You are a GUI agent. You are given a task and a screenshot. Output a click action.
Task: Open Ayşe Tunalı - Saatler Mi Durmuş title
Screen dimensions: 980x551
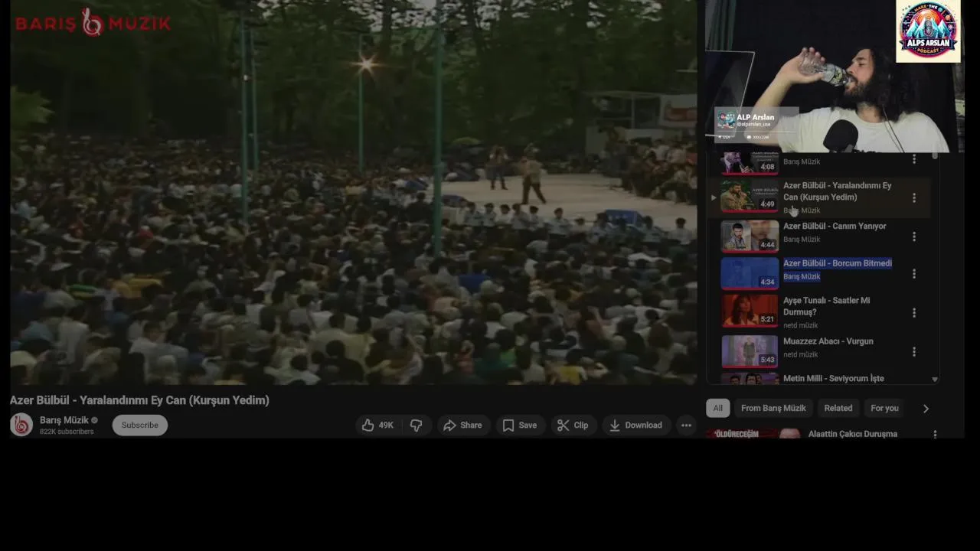click(x=826, y=306)
